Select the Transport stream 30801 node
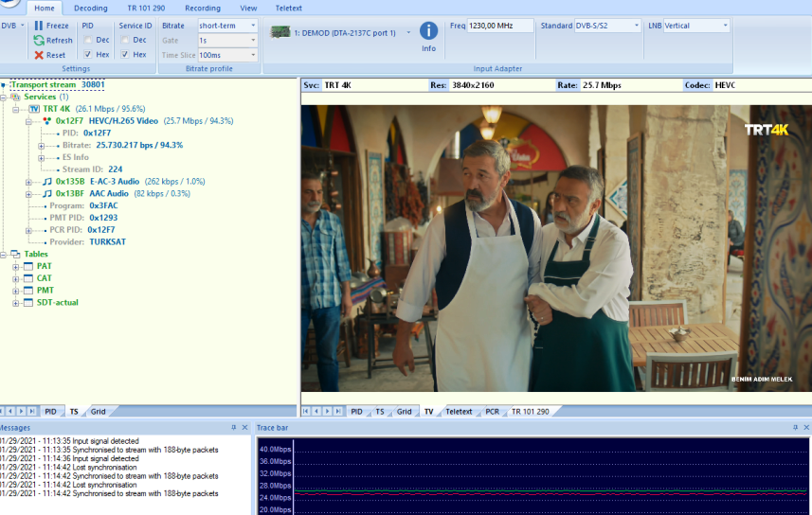Image resolution: width=812 pixels, height=515 pixels. [58, 84]
